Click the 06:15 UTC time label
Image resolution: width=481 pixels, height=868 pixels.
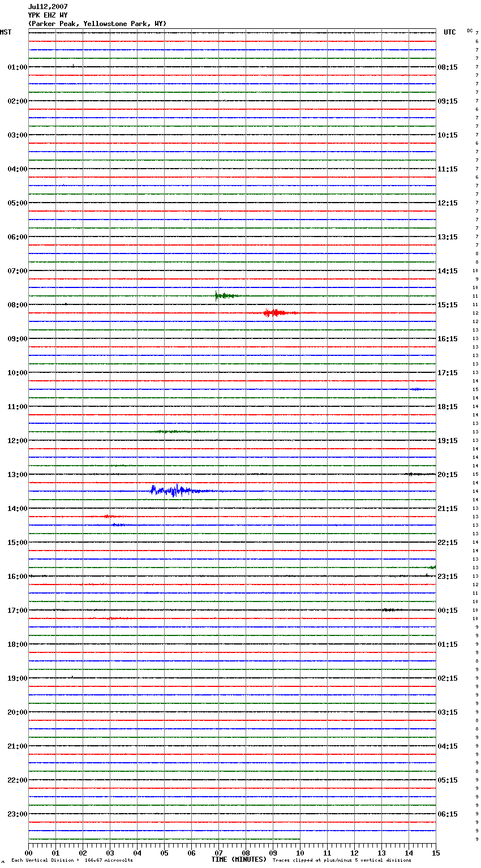coord(448,814)
